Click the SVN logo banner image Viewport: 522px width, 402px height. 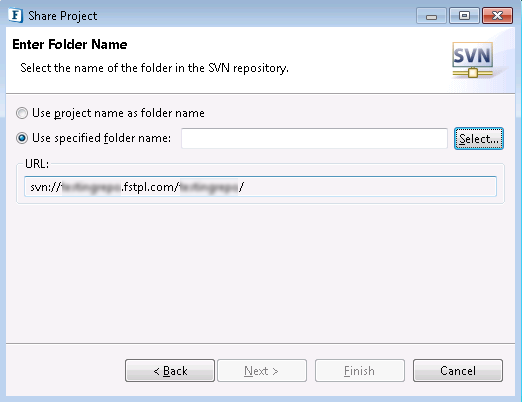pos(473,60)
